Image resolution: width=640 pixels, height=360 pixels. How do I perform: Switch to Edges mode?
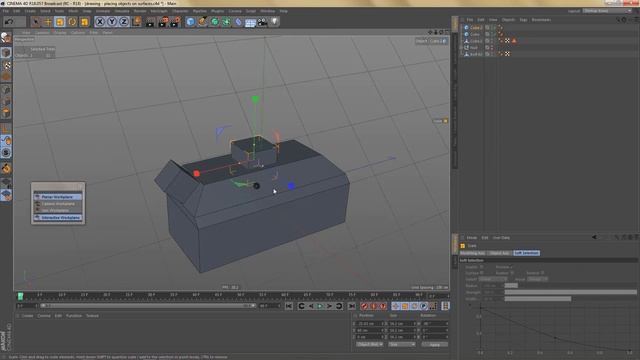click(6, 101)
